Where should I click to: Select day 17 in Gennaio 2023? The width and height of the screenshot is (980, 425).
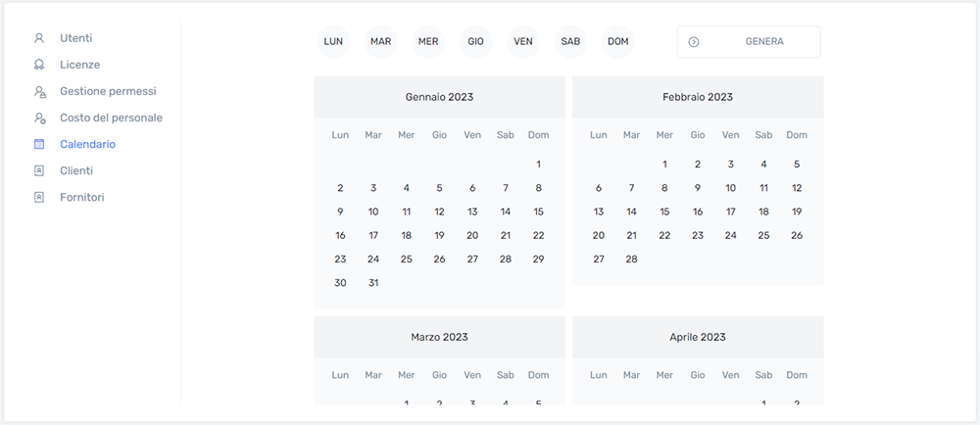[373, 235]
